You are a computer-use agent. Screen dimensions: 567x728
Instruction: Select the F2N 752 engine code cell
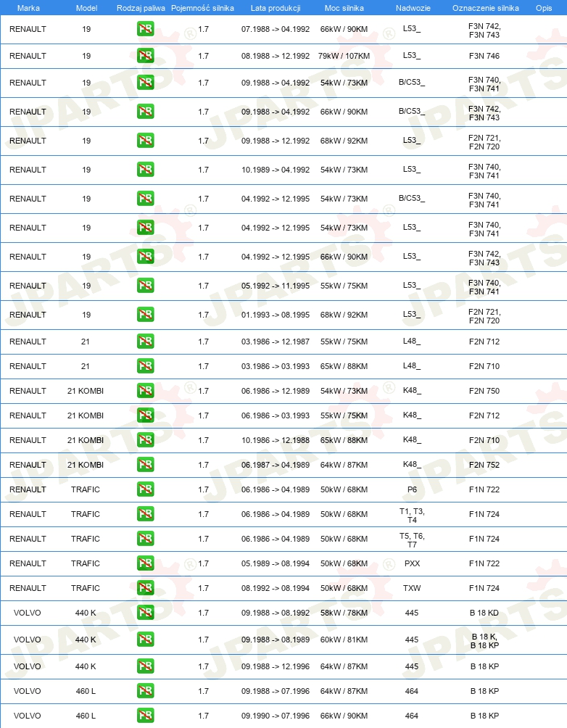click(484, 464)
